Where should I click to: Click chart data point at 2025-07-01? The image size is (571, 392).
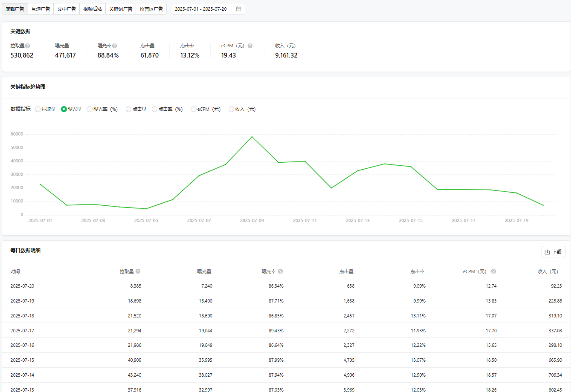click(x=40, y=184)
